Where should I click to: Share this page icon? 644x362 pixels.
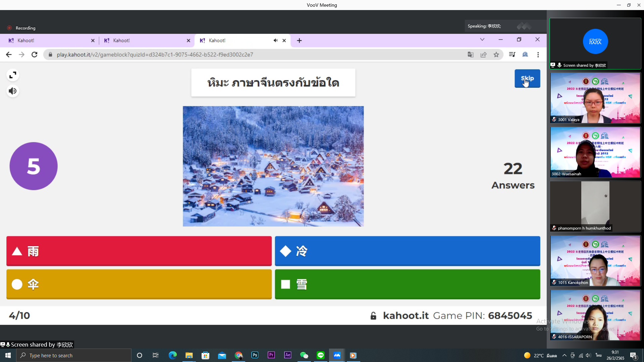483,55
